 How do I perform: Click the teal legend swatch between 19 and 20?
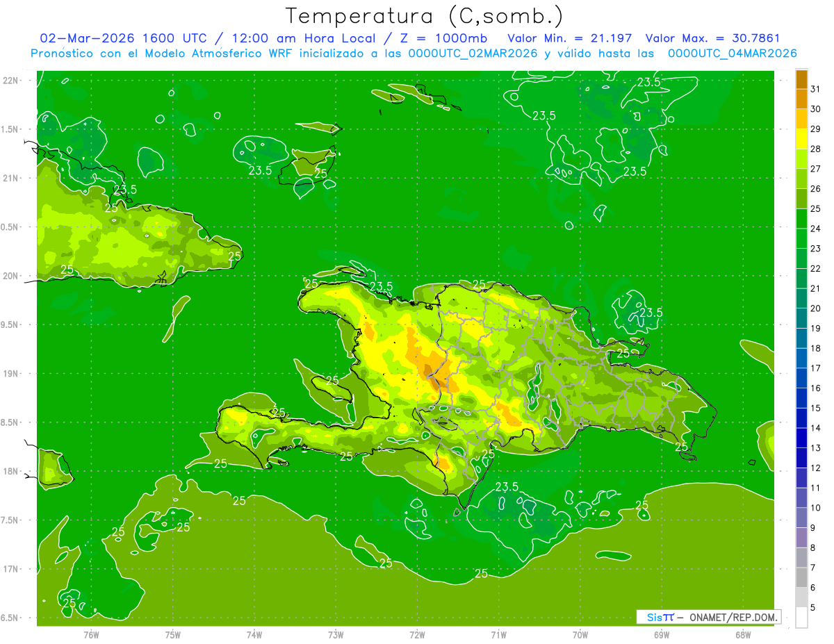[x=801, y=318]
